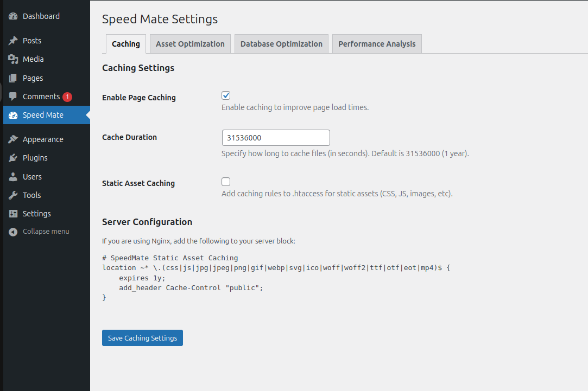Click the Users person icon
Viewport: 588px width, 391px height.
click(x=13, y=177)
